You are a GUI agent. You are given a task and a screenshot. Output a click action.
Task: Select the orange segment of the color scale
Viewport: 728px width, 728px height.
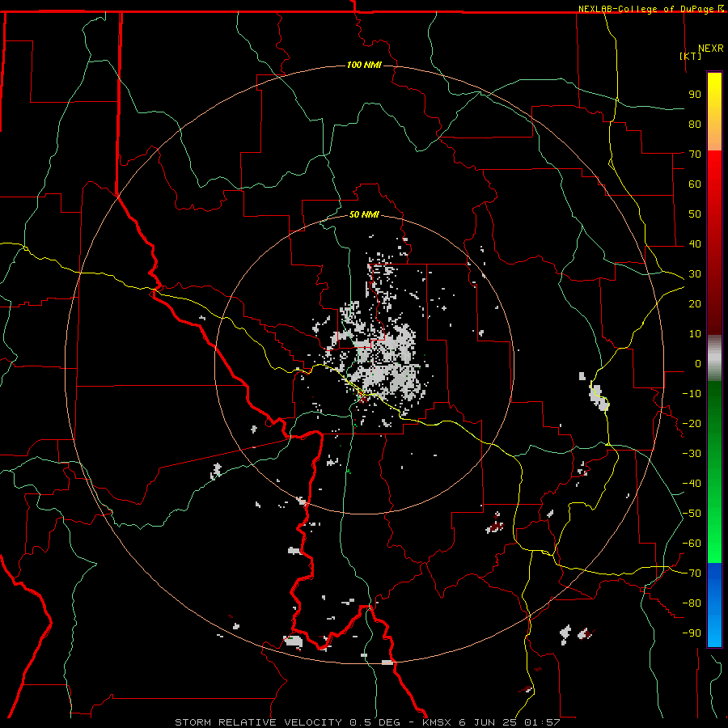[714, 137]
